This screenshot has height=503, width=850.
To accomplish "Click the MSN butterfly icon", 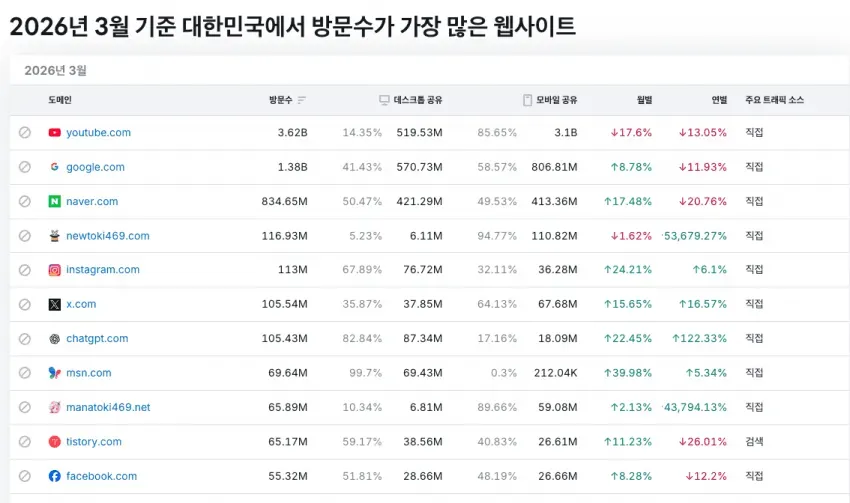I will tap(54, 373).
